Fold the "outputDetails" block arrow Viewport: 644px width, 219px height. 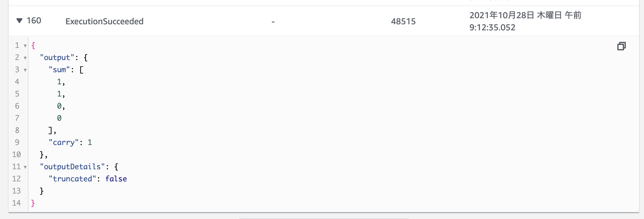coord(25,167)
